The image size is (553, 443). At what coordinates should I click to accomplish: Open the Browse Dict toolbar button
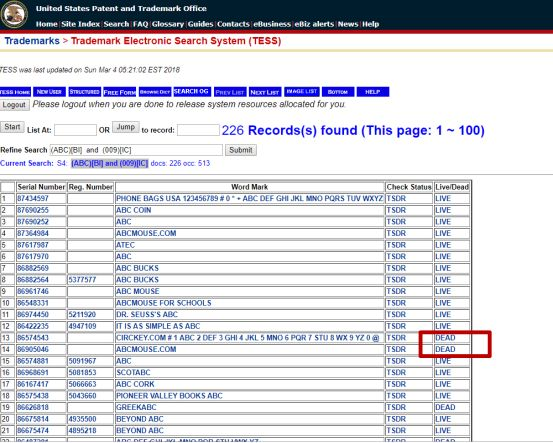click(x=155, y=92)
